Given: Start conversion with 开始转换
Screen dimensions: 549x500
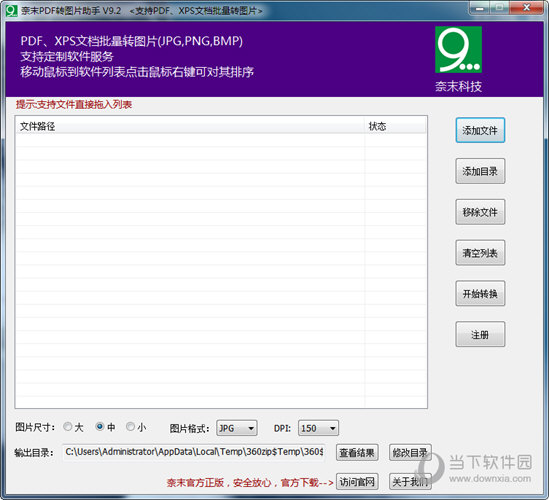Looking at the screenshot, I should point(480,293).
